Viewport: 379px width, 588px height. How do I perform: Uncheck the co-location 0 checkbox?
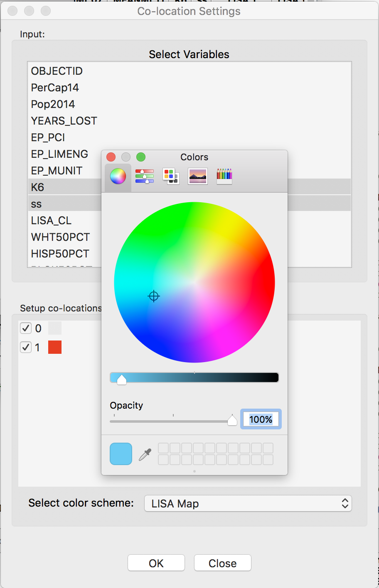(26, 328)
